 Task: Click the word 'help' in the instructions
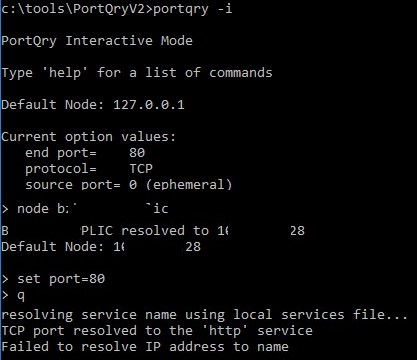point(65,73)
